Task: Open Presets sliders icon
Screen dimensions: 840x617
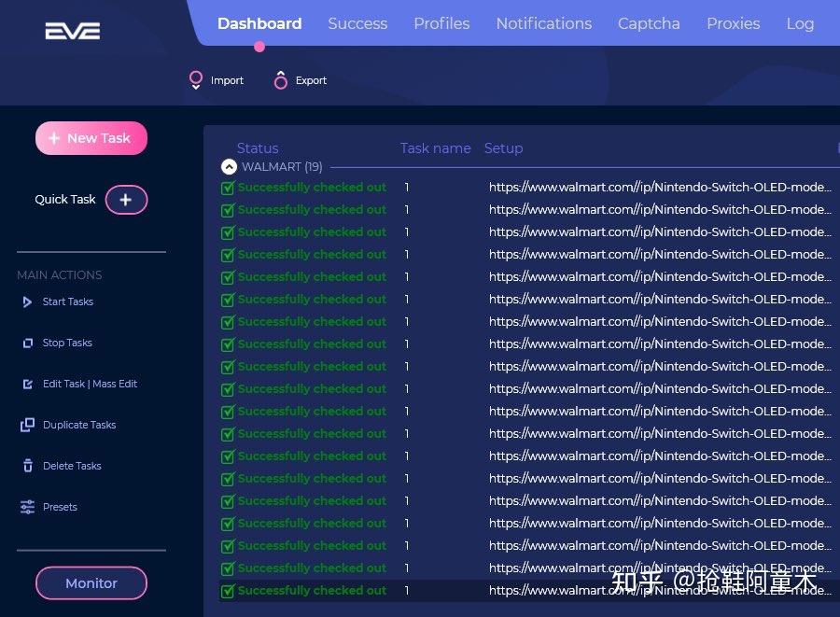Action: (x=27, y=507)
